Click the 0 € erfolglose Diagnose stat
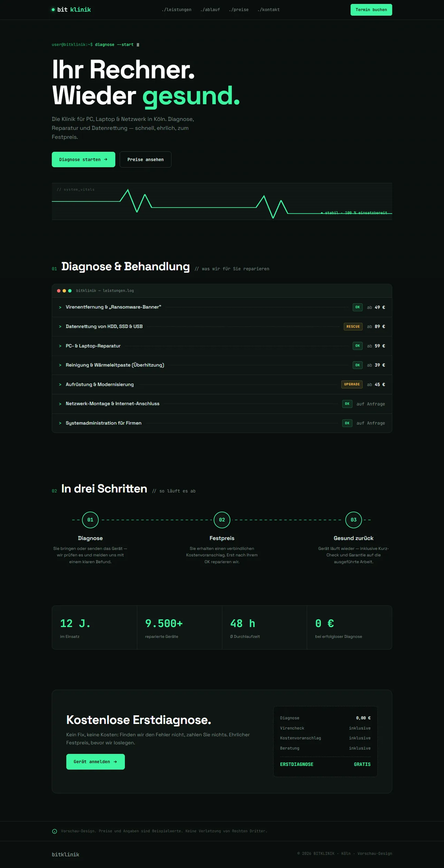 tap(349, 627)
